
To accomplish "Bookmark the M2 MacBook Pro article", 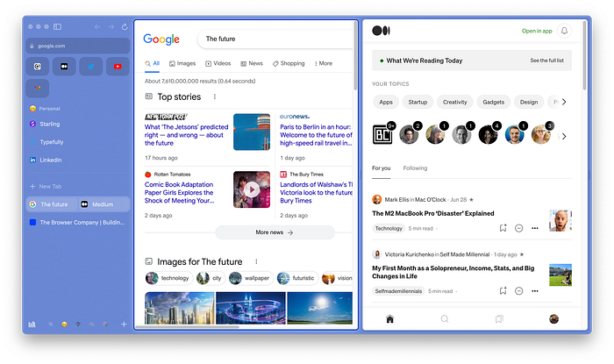I will click(503, 228).
